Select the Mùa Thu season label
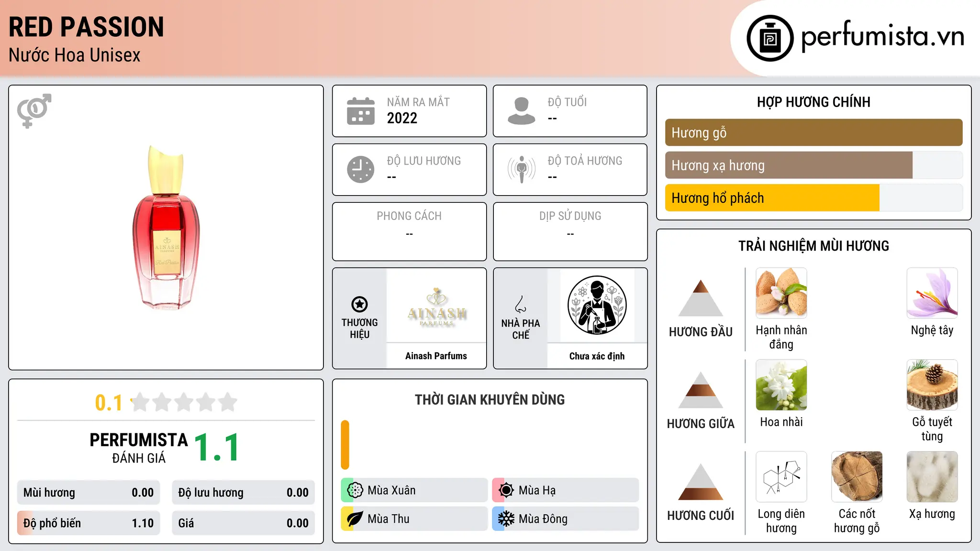980x551 pixels. [x=389, y=519]
